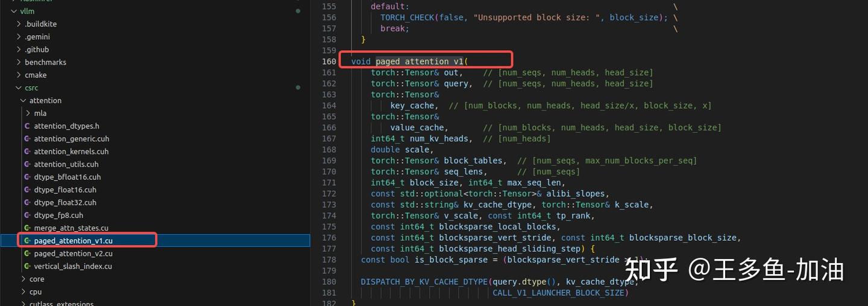Open dtype_float32.cuh file
Image resolution: width=868 pixels, height=306 pixels.
64,202
